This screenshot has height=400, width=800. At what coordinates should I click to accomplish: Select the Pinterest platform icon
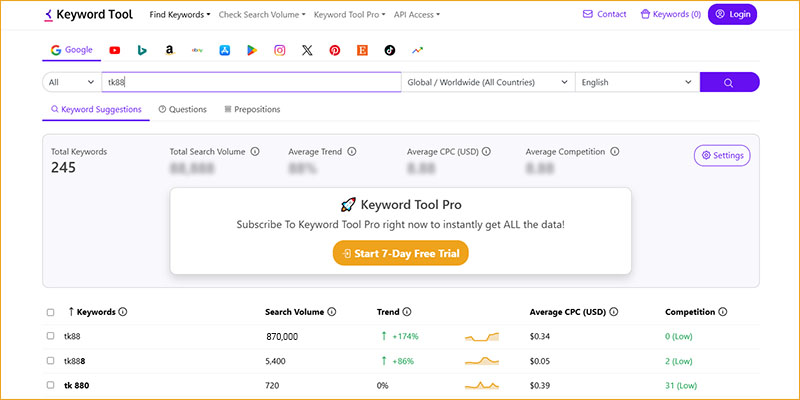tap(335, 50)
